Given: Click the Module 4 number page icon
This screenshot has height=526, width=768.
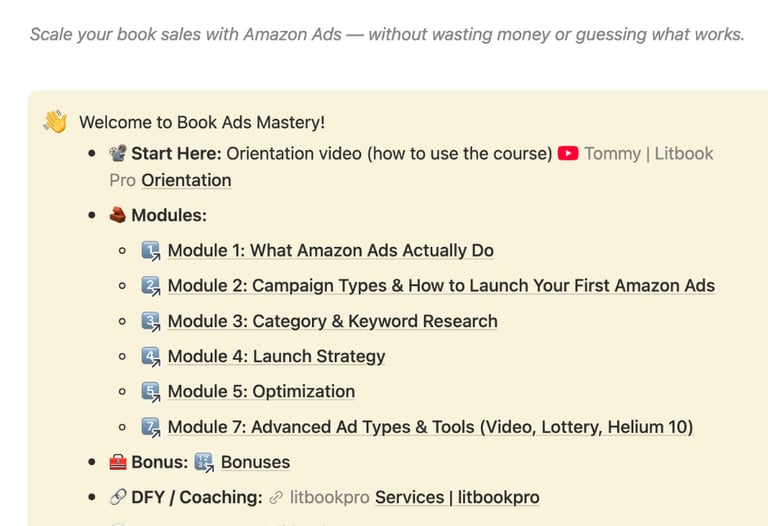Looking at the screenshot, I should tap(151, 356).
